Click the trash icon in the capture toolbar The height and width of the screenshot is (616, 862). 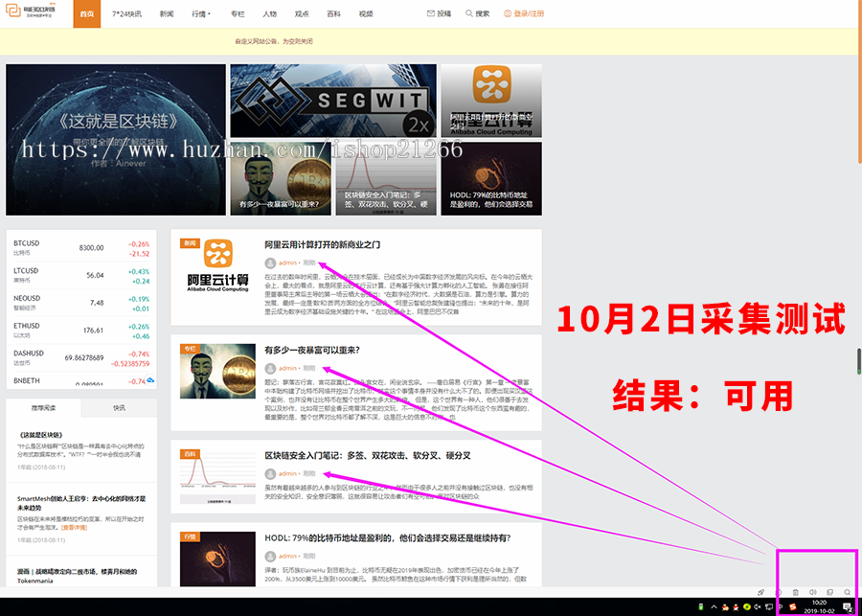point(795,592)
